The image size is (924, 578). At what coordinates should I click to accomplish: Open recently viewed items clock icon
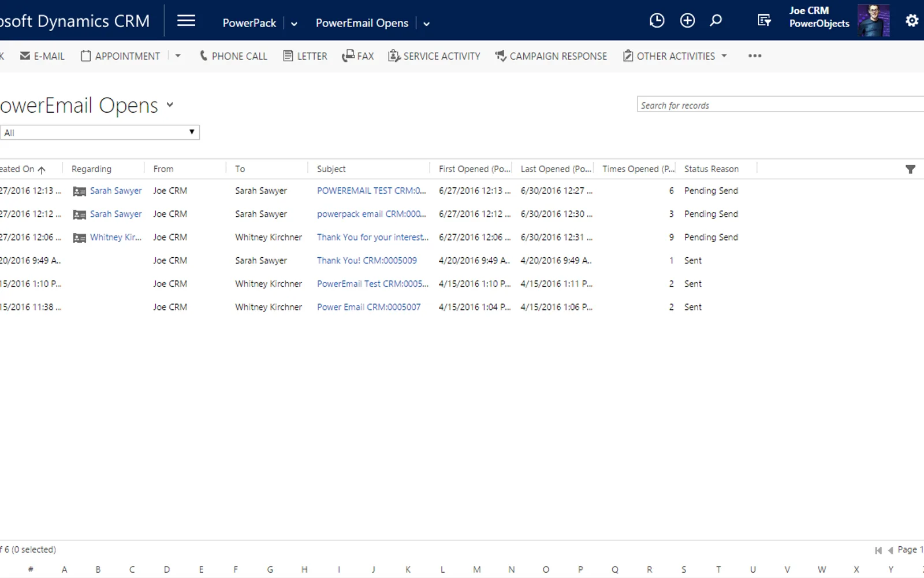657,21
